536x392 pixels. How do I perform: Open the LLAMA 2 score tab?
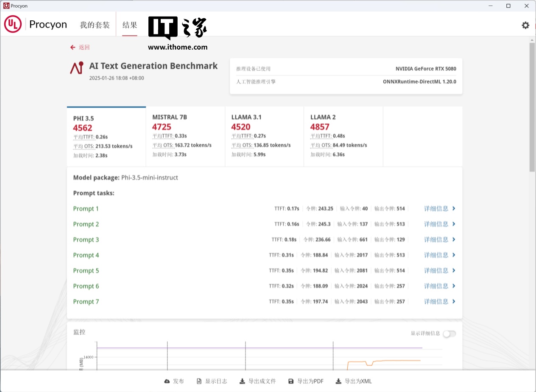pos(343,136)
